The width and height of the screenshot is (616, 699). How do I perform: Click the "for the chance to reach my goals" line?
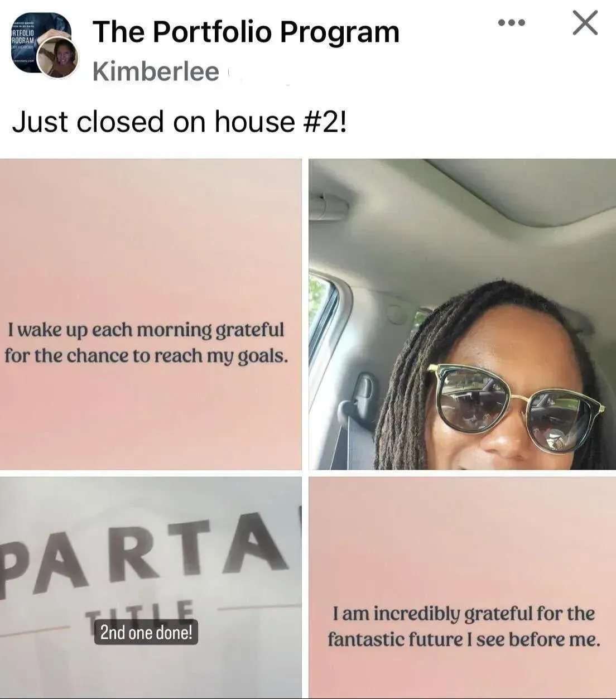click(x=146, y=355)
